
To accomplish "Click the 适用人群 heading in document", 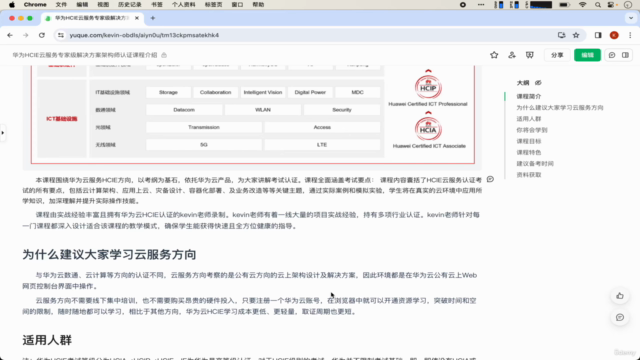I will pos(47,340).
